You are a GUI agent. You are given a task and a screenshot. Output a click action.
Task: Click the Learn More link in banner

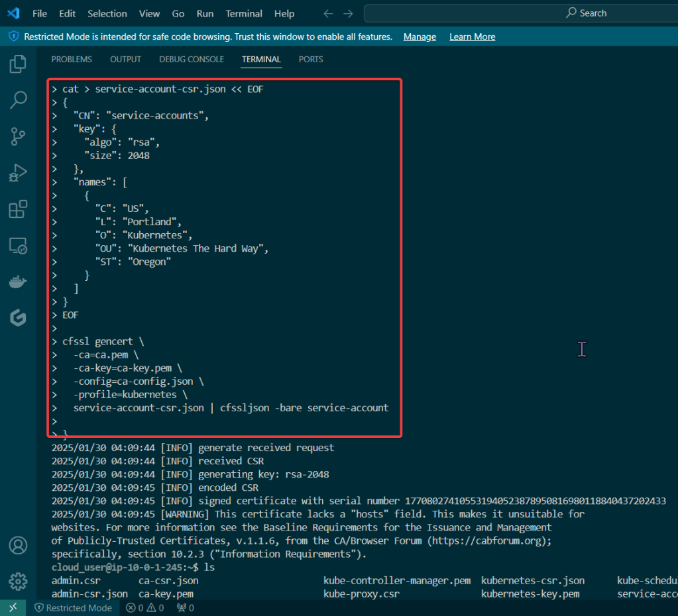472,37
